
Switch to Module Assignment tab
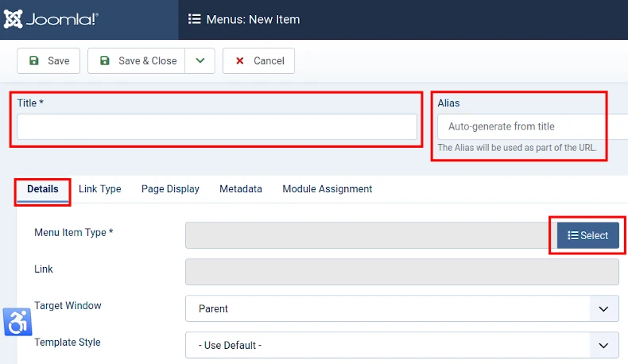point(327,189)
